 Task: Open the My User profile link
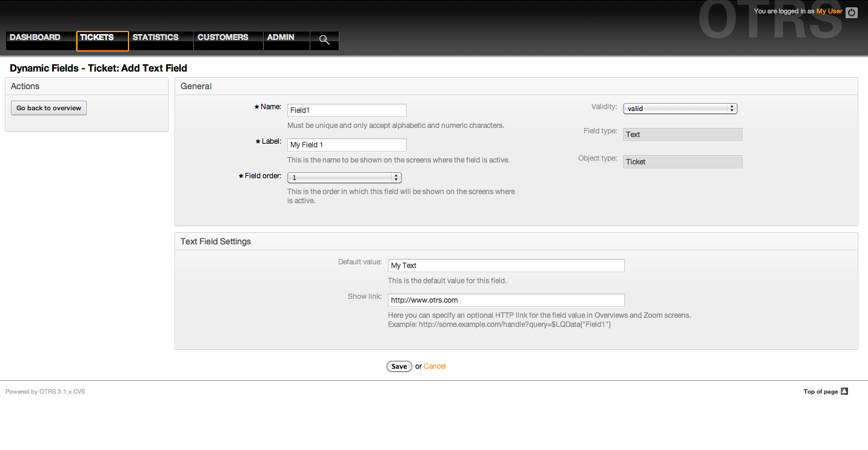click(x=829, y=12)
